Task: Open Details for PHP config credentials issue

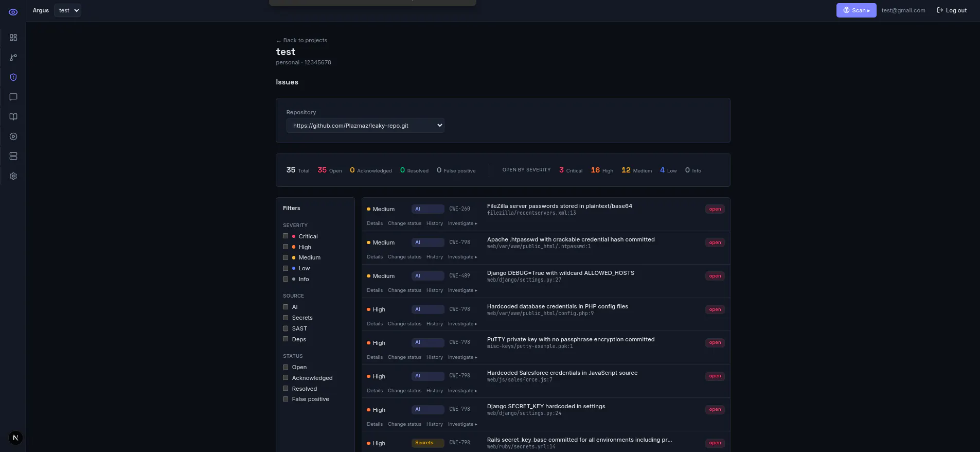Action: tap(375, 324)
